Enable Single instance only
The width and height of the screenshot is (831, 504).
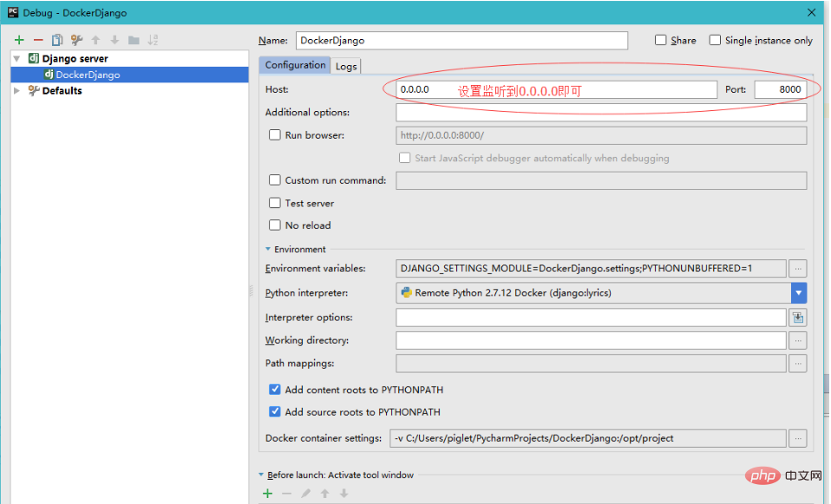coord(715,40)
